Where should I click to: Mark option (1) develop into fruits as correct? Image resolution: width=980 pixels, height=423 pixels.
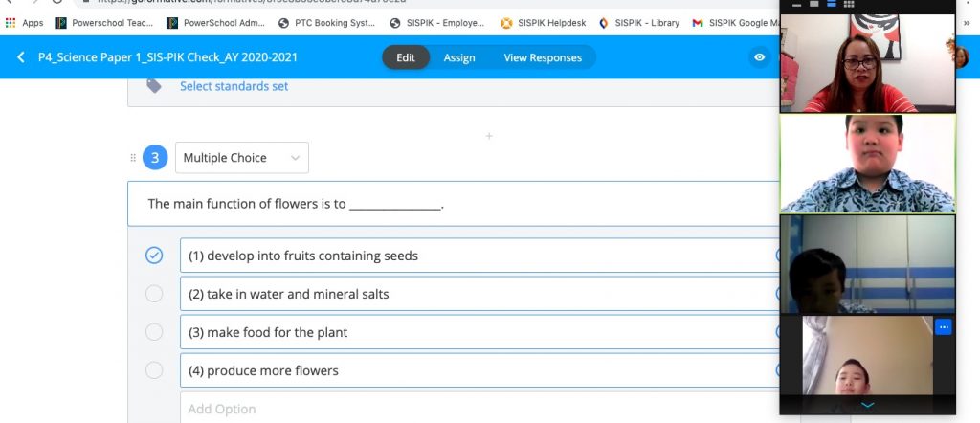point(154,256)
